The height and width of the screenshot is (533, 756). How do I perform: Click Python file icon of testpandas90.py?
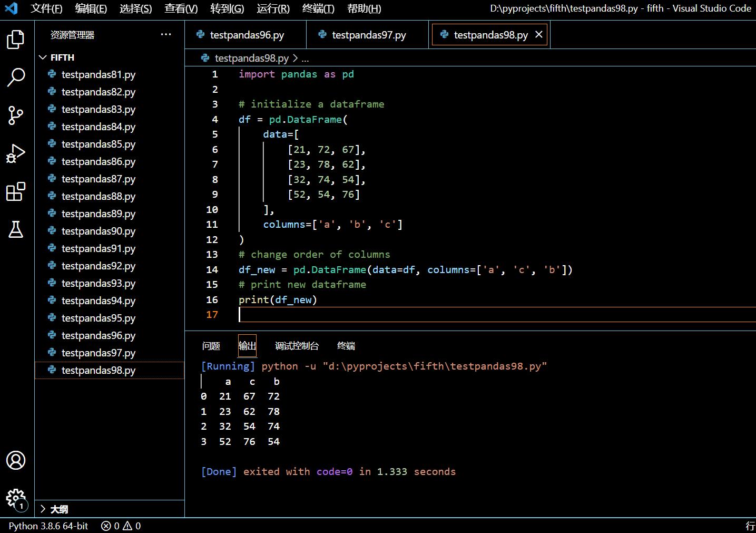pyautogui.click(x=52, y=231)
